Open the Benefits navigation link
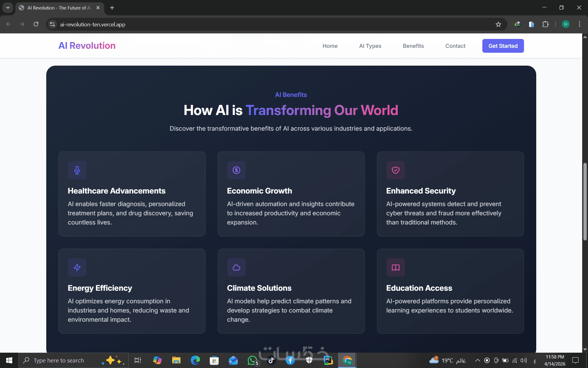 tap(413, 46)
